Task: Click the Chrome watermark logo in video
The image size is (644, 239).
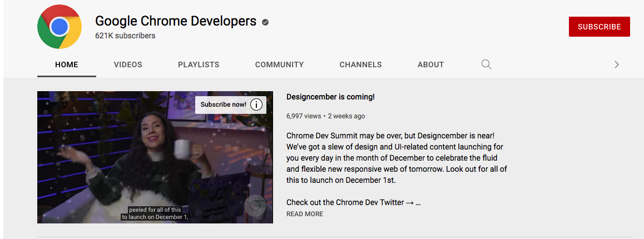Action: [255, 206]
